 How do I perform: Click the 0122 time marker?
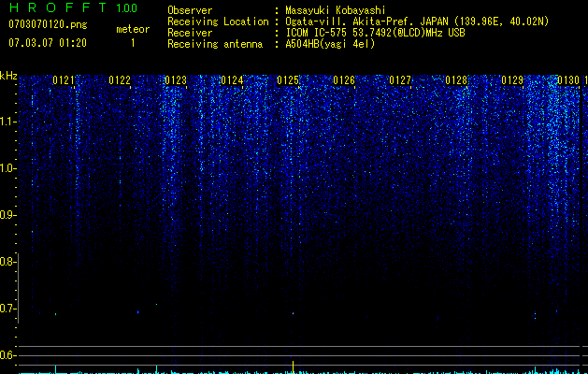[120, 80]
